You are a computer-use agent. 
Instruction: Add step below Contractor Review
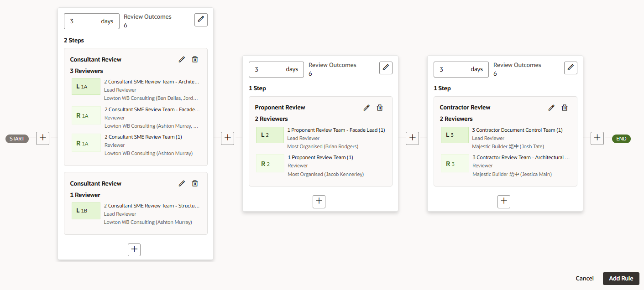504,201
